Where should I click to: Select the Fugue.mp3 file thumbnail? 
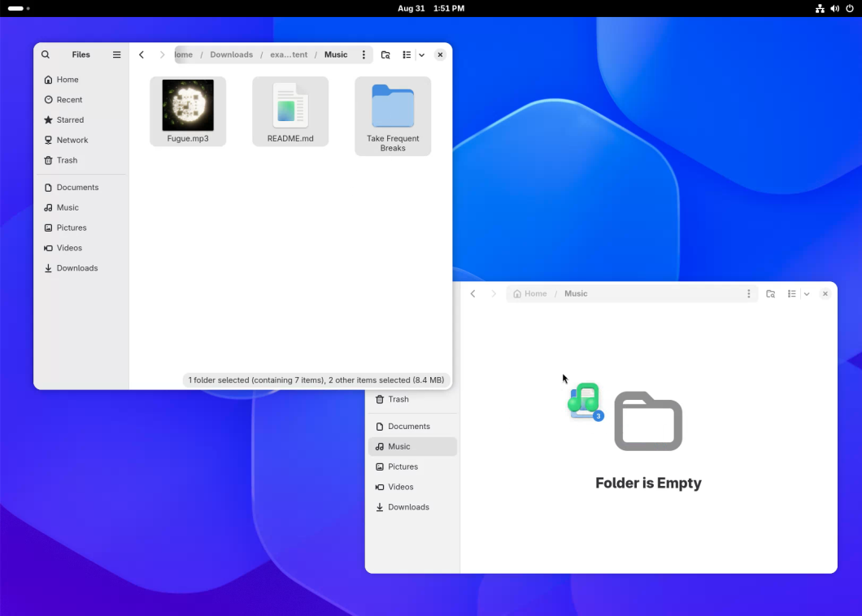(x=188, y=105)
